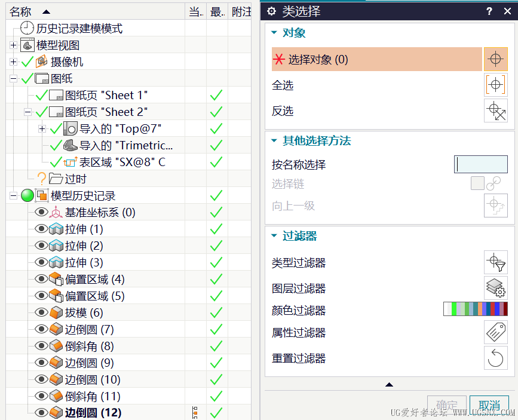518x420 pixels.
Task: Hide 边倒圆 (10) via its eye
Action: [x=42, y=379]
